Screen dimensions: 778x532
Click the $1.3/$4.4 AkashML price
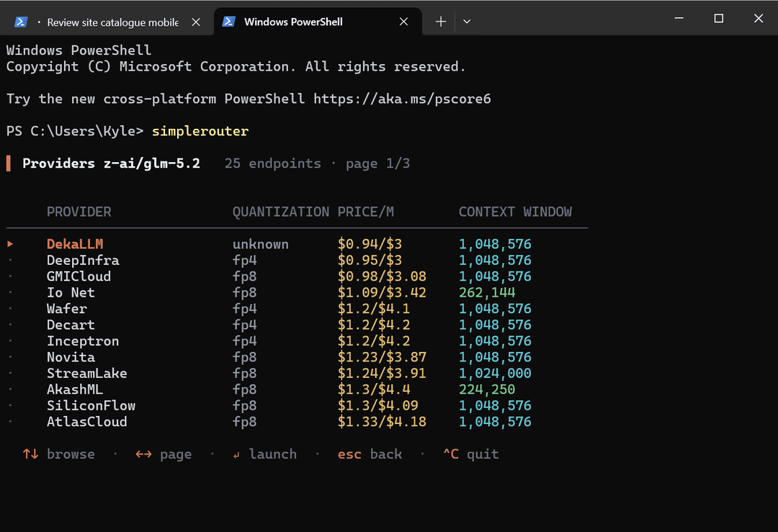[x=374, y=389]
